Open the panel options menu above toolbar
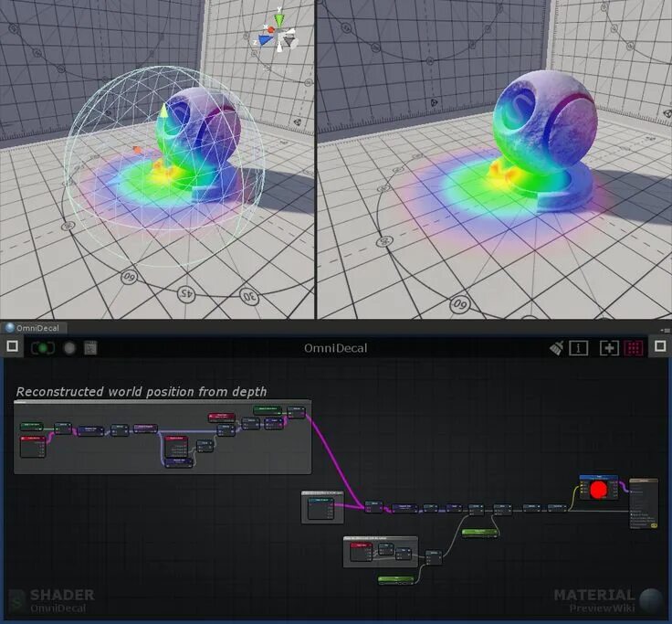Viewport: 672px width, 624px height. click(666, 330)
